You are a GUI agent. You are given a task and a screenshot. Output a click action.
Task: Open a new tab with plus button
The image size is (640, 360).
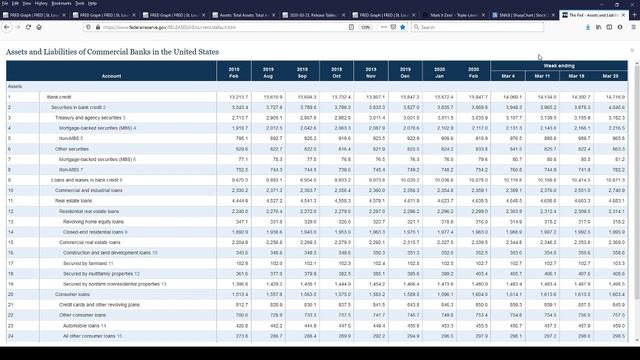pyautogui.click(x=634, y=15)
